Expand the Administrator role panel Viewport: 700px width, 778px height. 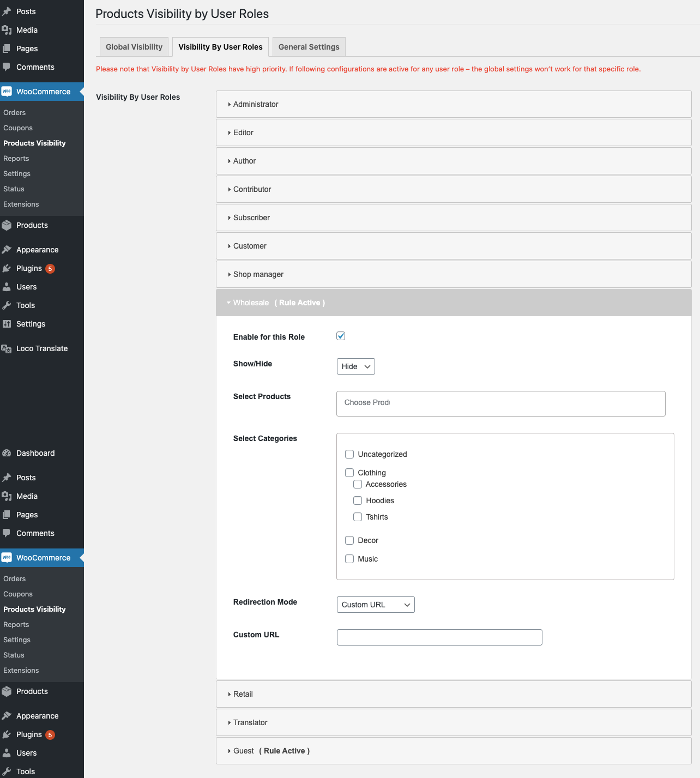coord(255,104)
